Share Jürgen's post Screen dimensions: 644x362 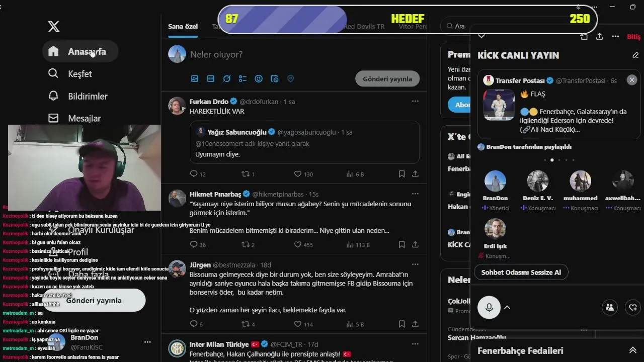click(x=415, y=324)
